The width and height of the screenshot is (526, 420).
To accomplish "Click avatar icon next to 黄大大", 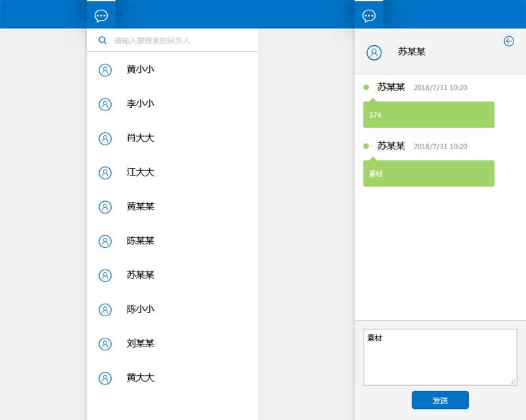I will click(x=105, y=378).
